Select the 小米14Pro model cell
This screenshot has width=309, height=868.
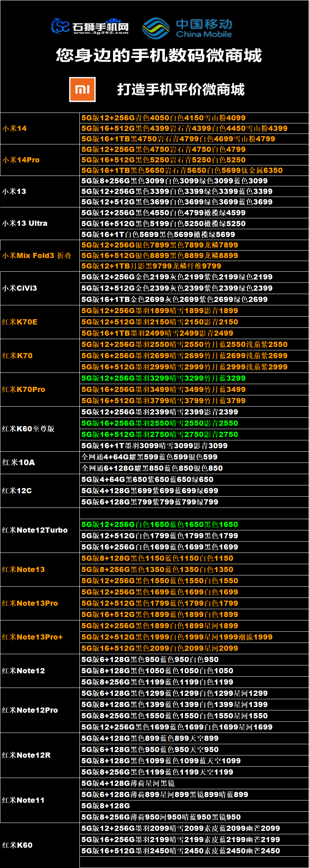pos(40,160)
